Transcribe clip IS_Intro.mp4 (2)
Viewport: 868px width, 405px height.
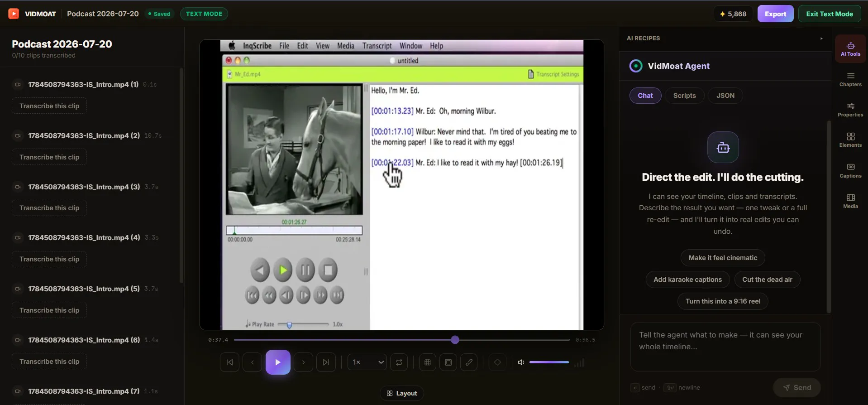point(49,157)
